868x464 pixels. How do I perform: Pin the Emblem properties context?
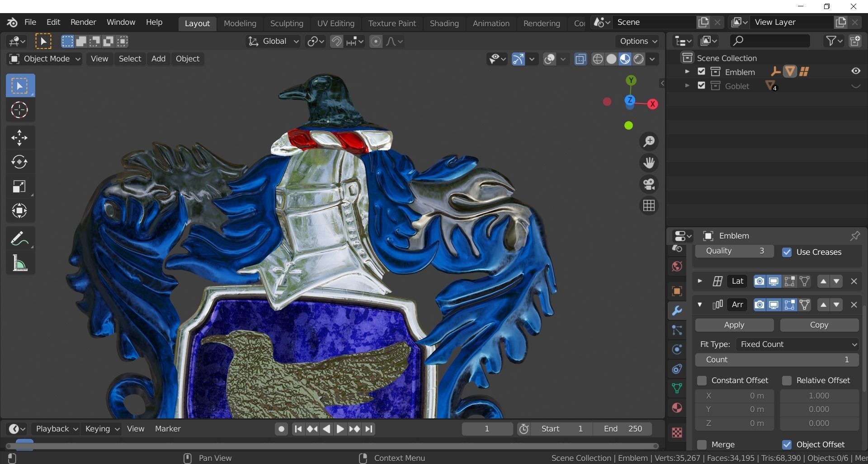(x=854, y=236)
